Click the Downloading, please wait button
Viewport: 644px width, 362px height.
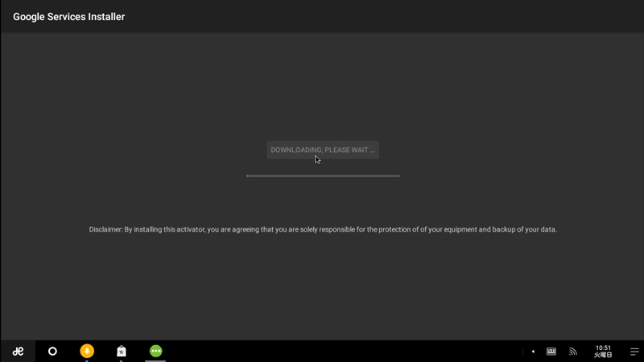coord(323,150)
